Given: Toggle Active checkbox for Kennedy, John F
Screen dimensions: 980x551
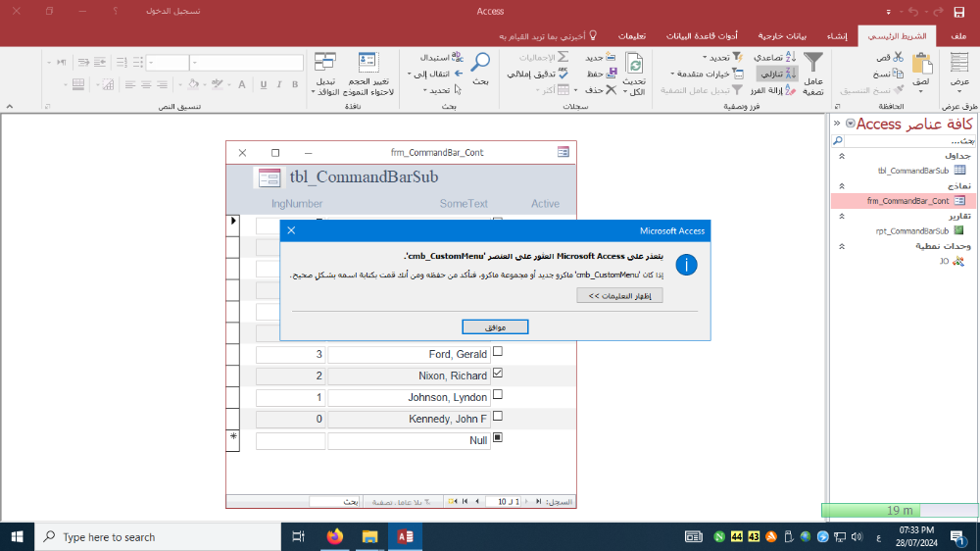Looking at the screenshot, I should [x=498, y=416].
